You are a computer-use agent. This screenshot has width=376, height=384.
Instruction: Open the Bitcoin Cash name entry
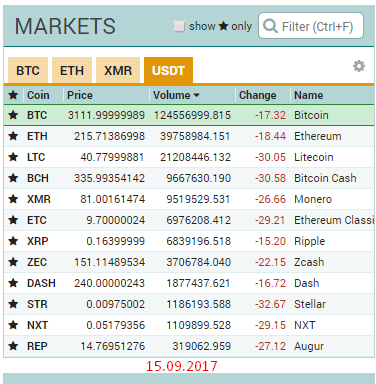[325, 178]
